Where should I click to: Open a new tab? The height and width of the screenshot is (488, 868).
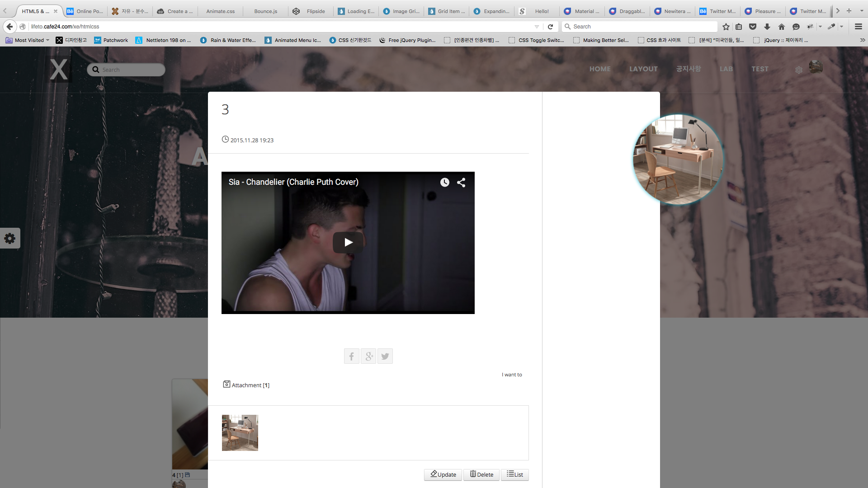point(849,11)
